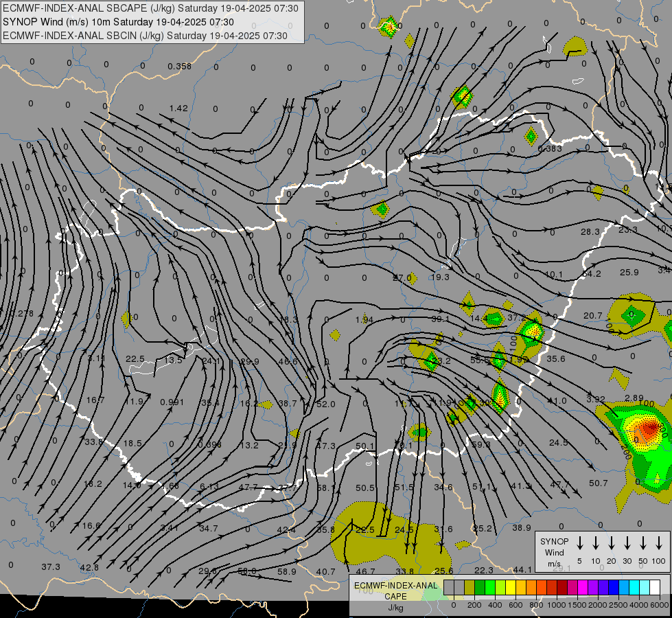Viewport: 672px width, 618px height.
Task: Pick the white 6000 J/kg CAPE swatch
Action: 654,587
